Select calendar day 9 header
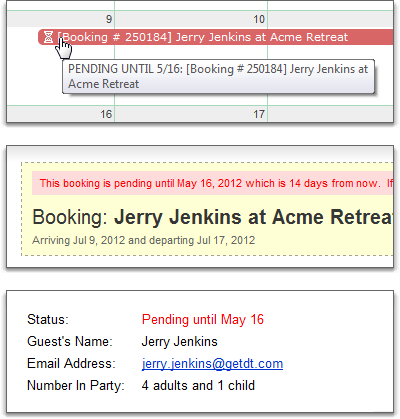Image resolution: width=400 pixels, height=419 pixels. coord(61,19)
